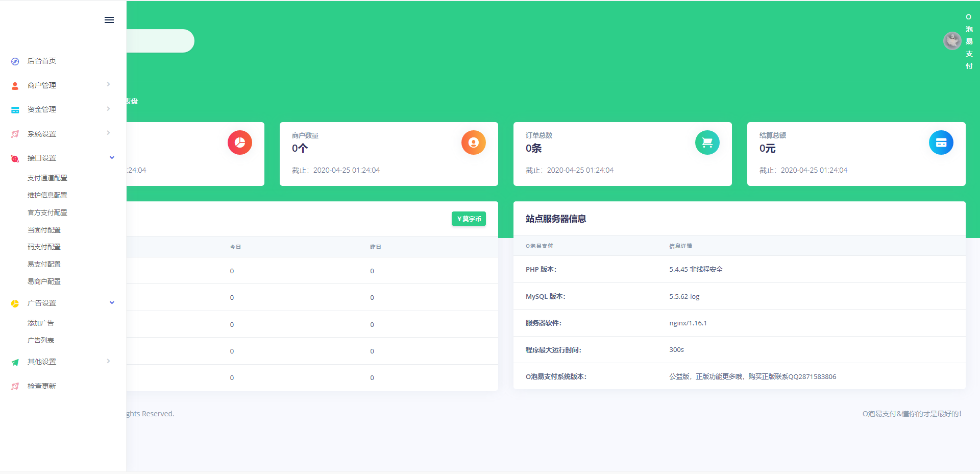980x474 pixels.
Task: Click the 服务器软件 row label
Action: pos(544,323)
